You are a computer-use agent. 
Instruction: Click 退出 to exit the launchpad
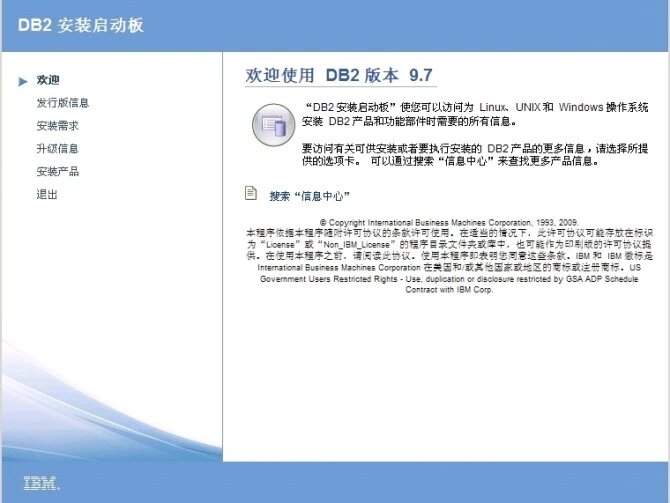click(47, 194)
